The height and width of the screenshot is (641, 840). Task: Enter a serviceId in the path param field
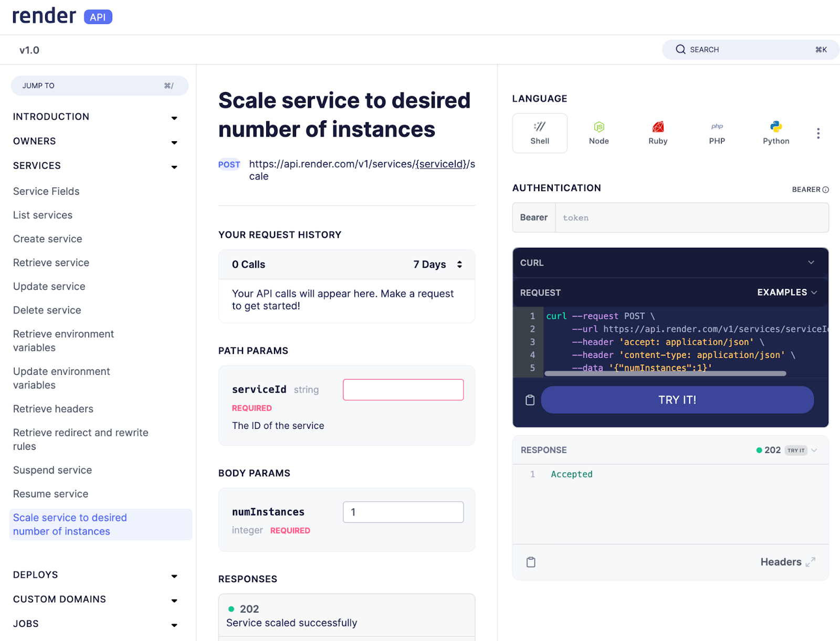[x=403, y=389]
